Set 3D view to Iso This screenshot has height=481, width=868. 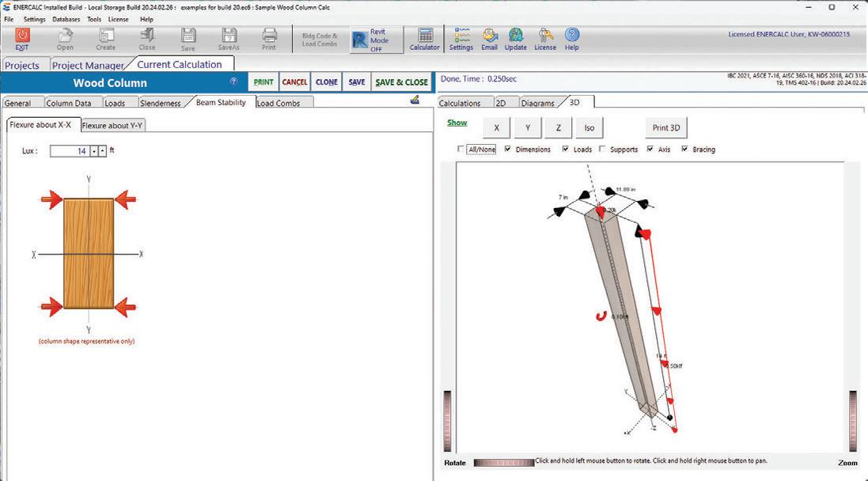coord(589,128)
